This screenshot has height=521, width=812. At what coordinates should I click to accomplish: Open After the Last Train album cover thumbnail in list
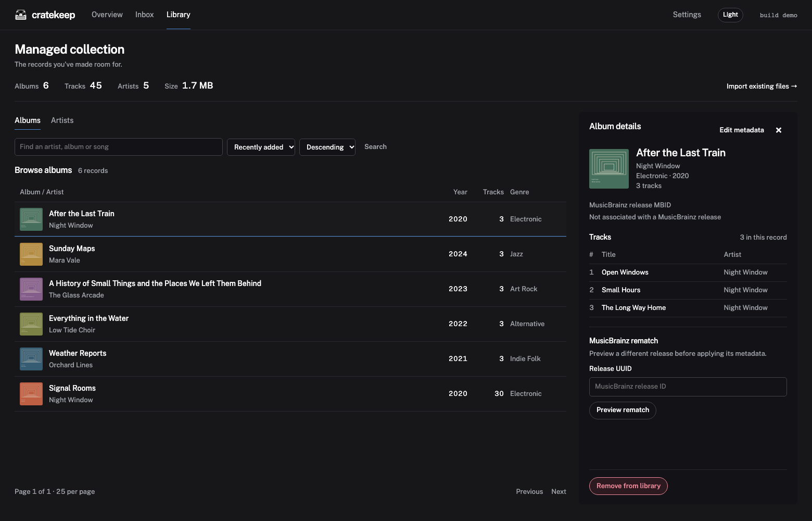coord(31,219)
